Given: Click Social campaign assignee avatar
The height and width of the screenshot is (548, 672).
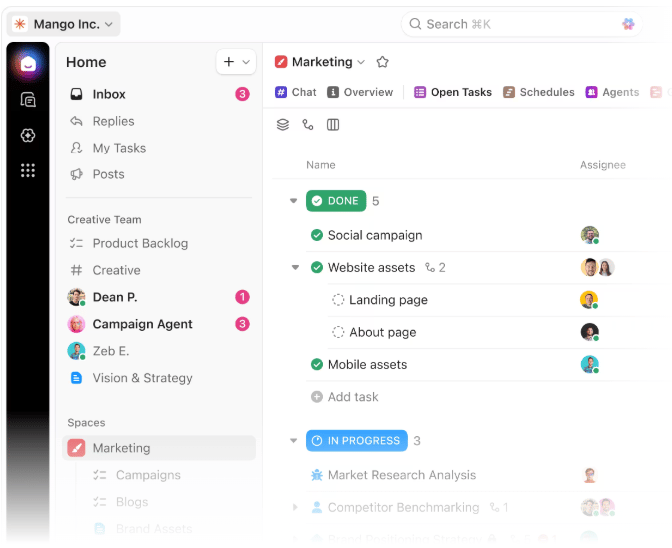Looking at the screenshot, I should (590, 235).
